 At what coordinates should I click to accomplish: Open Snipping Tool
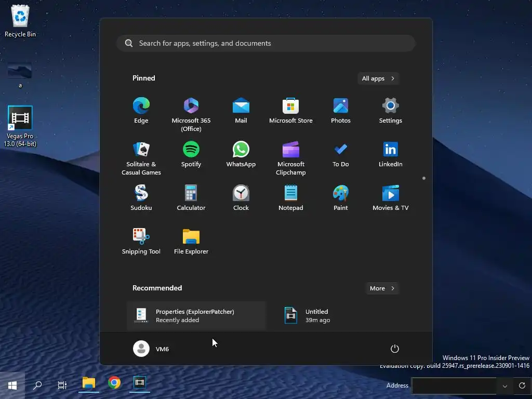(141, 242)
